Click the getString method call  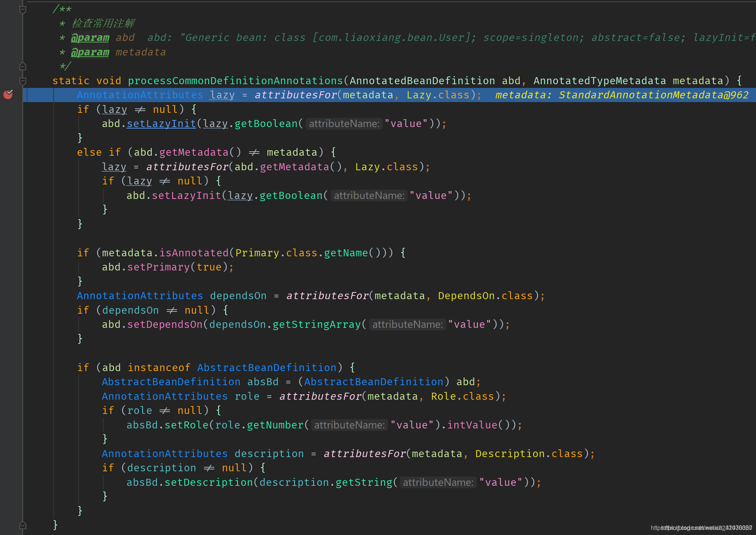pyautogui.click(x=364, y=482)
